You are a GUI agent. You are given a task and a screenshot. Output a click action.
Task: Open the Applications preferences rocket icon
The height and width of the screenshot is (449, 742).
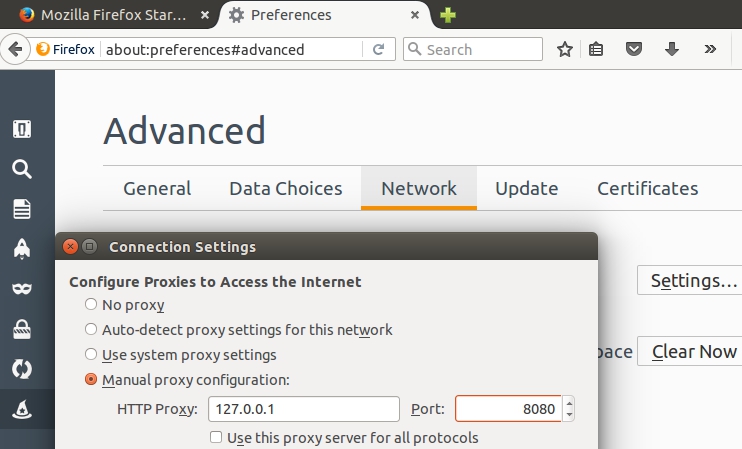pyautogui.click(x=22, y=248)
